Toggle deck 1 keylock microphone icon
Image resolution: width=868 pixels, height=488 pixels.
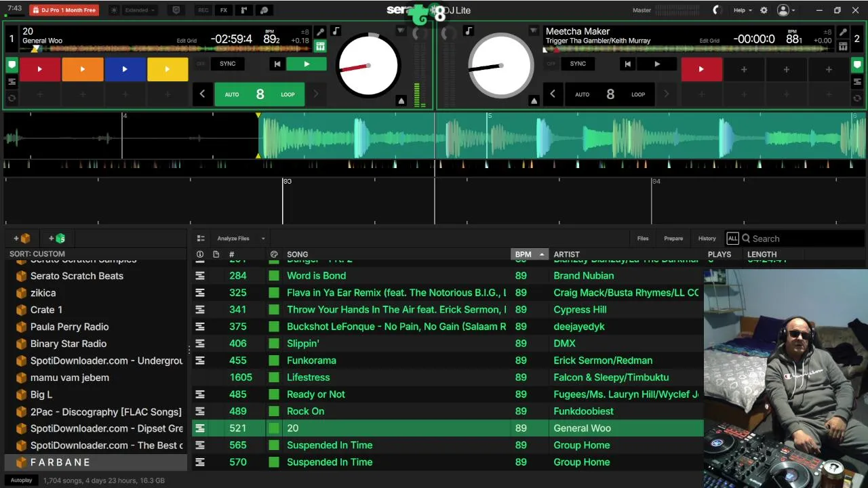320,32
